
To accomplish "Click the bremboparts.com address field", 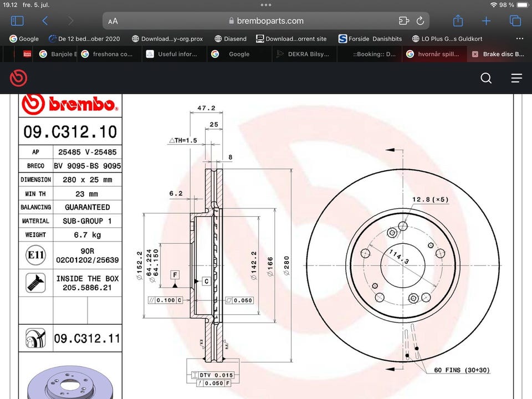I will point(266,21).
